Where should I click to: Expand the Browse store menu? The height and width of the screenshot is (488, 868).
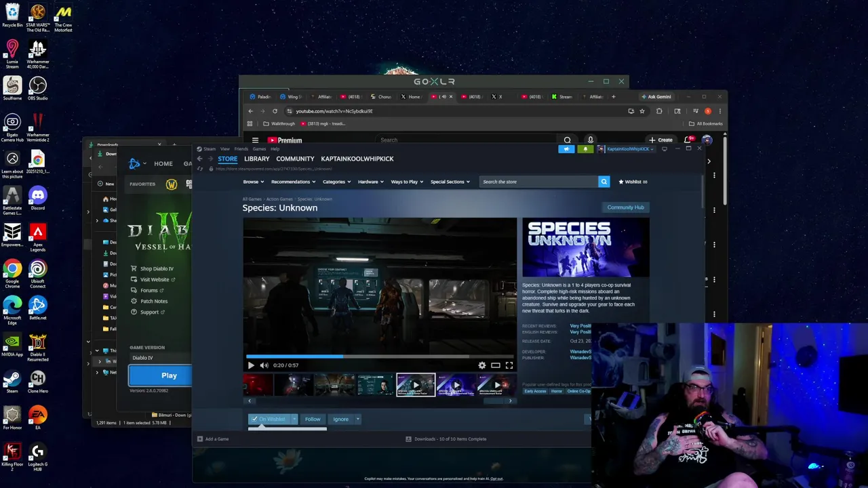tap(253, 182)
